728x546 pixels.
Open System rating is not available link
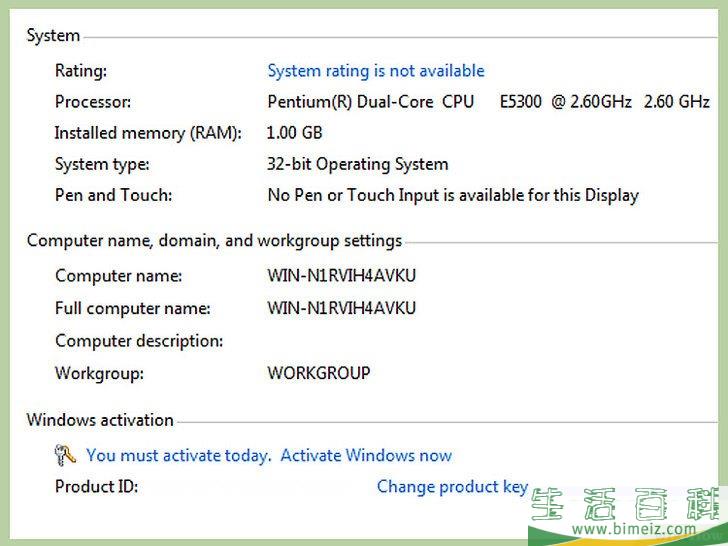coord(376,71)
